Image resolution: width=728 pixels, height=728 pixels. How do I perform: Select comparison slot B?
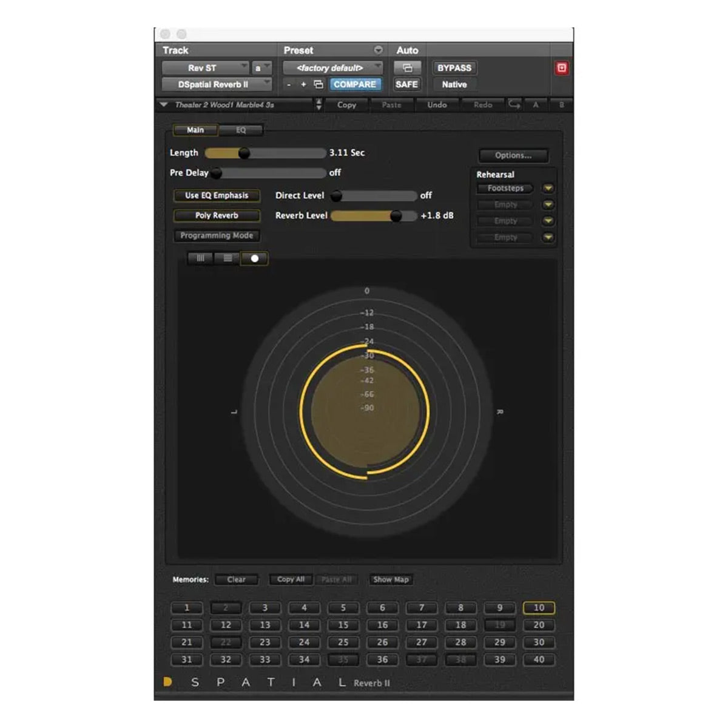point(562,105)
